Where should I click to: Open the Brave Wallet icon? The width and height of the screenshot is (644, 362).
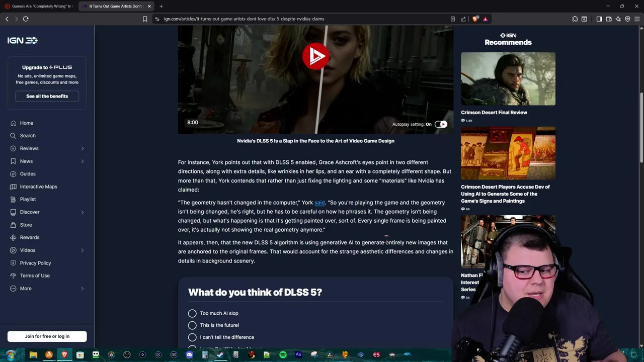[609, 19]
